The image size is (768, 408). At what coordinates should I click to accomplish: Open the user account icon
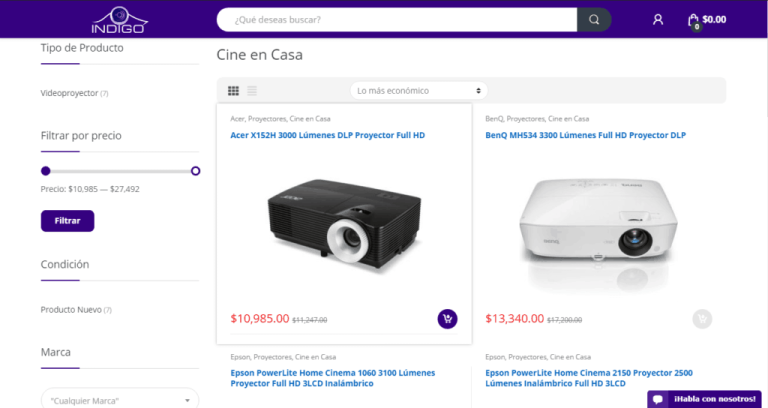tap(657, 19)
